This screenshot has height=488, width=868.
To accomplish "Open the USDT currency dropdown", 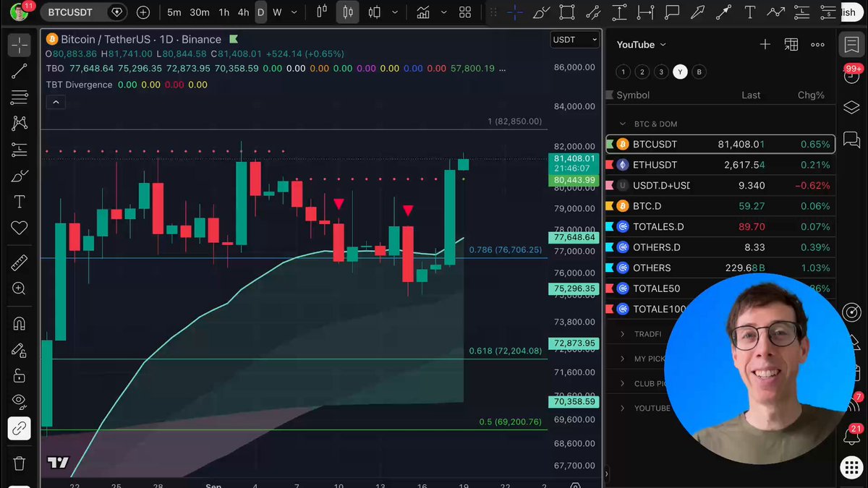I will [x=575, y=40].
